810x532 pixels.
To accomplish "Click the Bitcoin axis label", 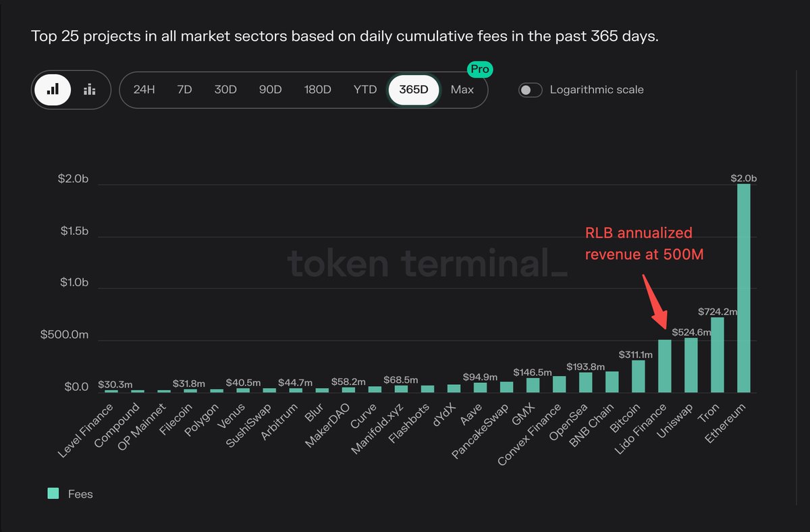I will pyautogui.click(x=624, y=420).
